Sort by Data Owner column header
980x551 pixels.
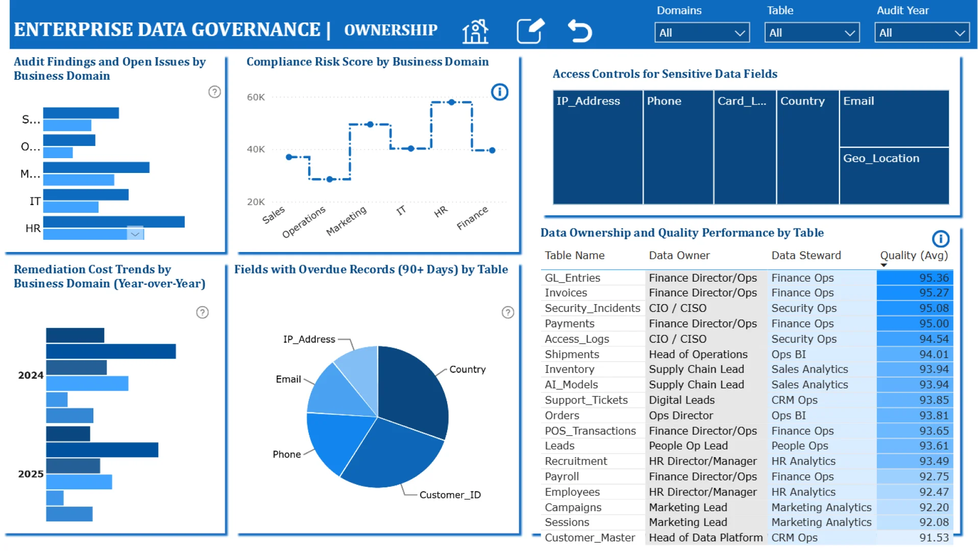point(679,256)
